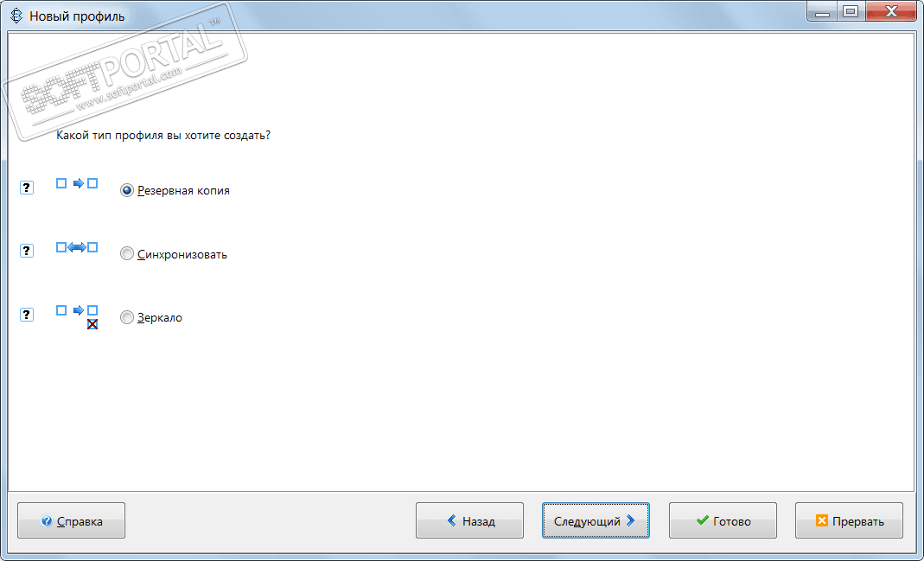The width and height of the screenshot is (924, 561).
Task: Click the Синхронизовать label text
Action: pyautogui.click(x=182, y=255)
